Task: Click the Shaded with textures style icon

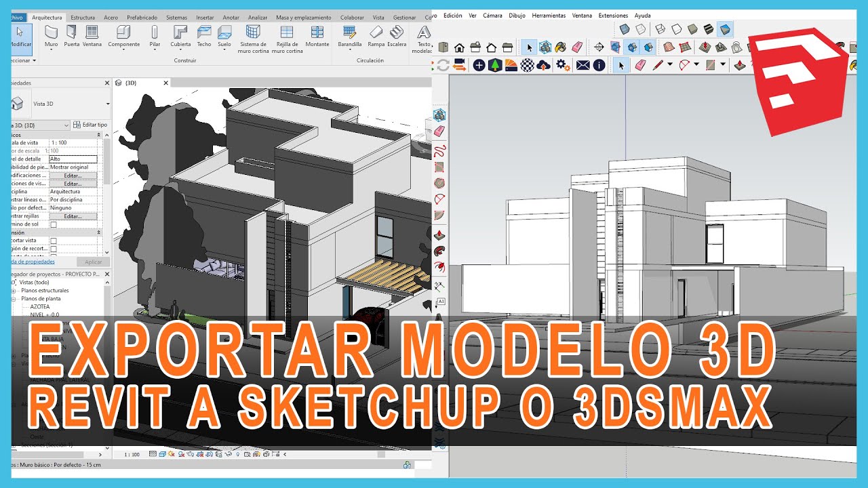Action: point(709,30)
